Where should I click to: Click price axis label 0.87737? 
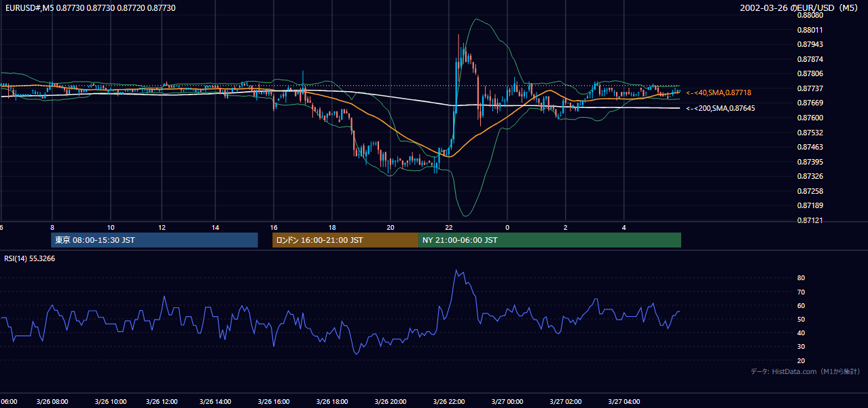click(x=810, y=88)
